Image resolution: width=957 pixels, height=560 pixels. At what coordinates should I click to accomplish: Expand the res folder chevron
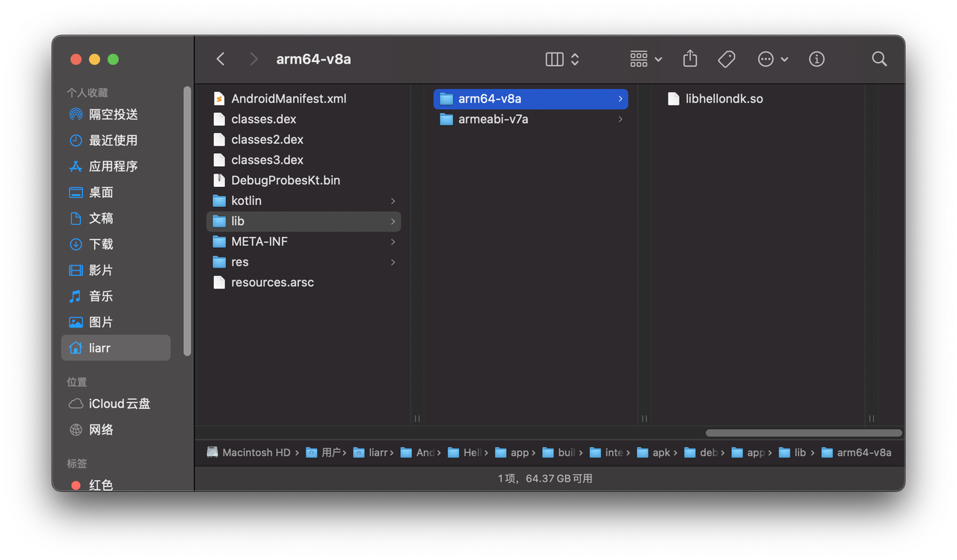click(393, 262)
